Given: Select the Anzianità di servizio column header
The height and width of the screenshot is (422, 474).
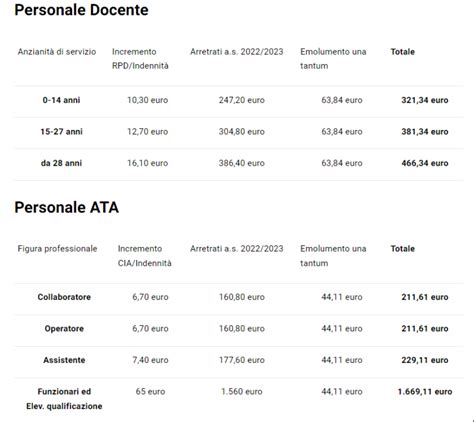Looking at the screenshot, I should [57, 52].
